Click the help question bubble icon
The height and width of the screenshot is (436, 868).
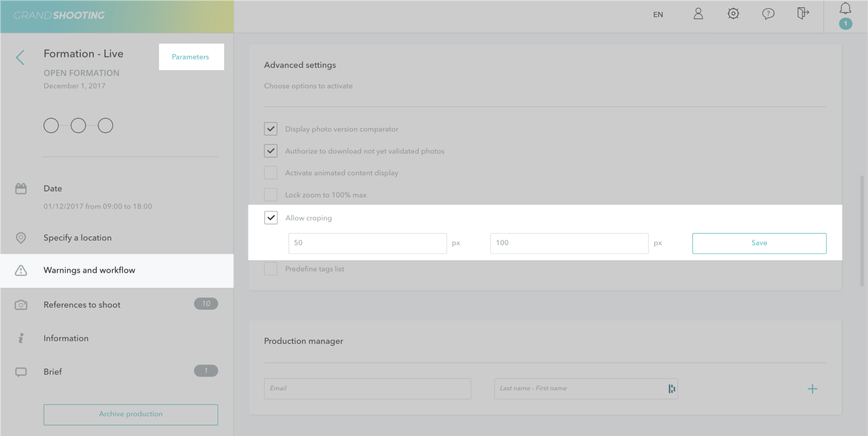click(x=768, y=14)
